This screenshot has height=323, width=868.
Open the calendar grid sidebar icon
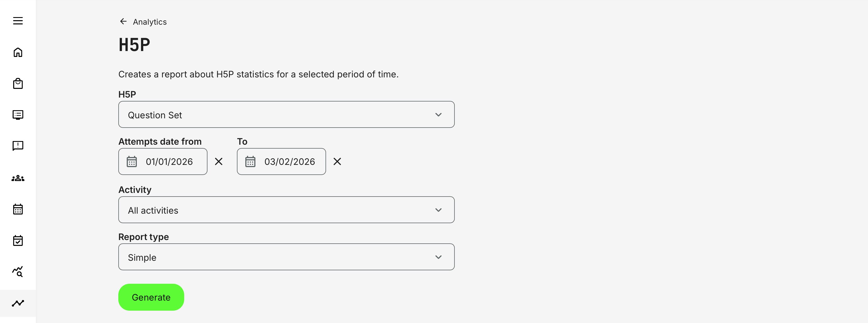point(18,209)
